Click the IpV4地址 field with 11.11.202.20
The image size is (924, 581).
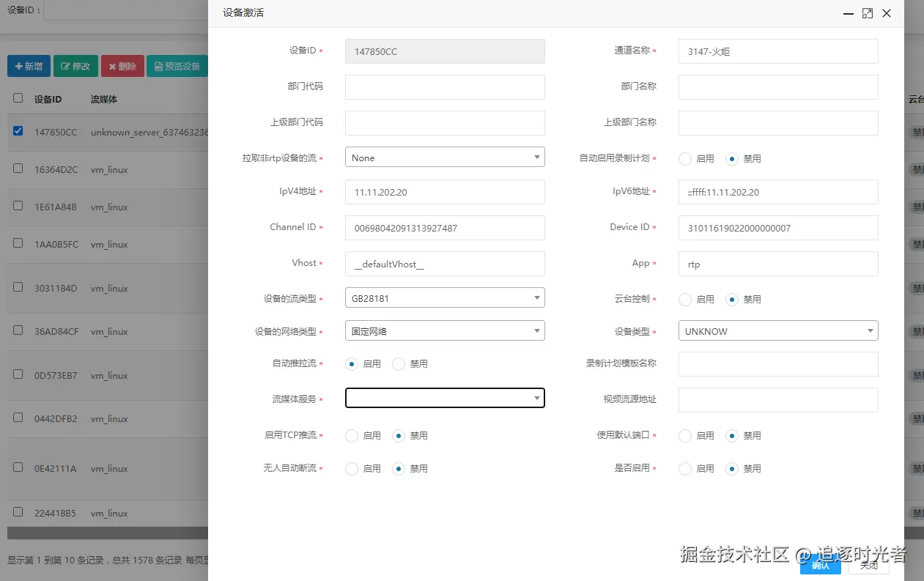(445, 192)
